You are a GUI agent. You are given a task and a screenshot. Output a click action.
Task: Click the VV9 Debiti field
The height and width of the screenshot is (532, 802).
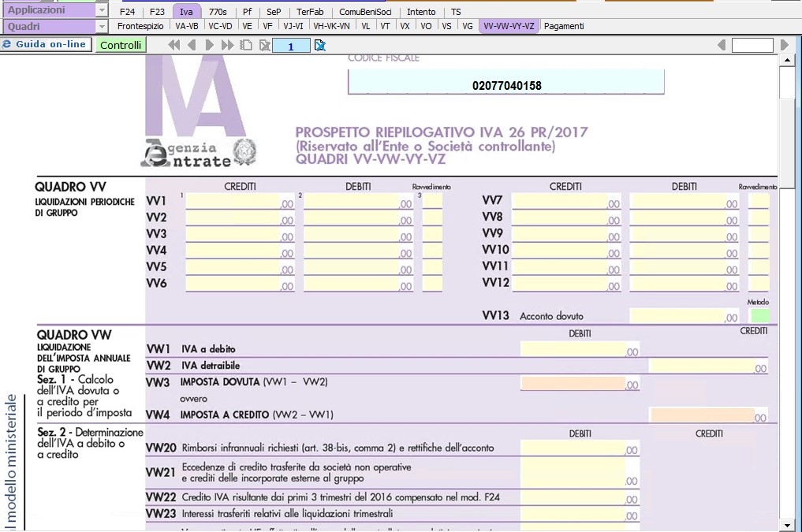(x=684, y=233)
